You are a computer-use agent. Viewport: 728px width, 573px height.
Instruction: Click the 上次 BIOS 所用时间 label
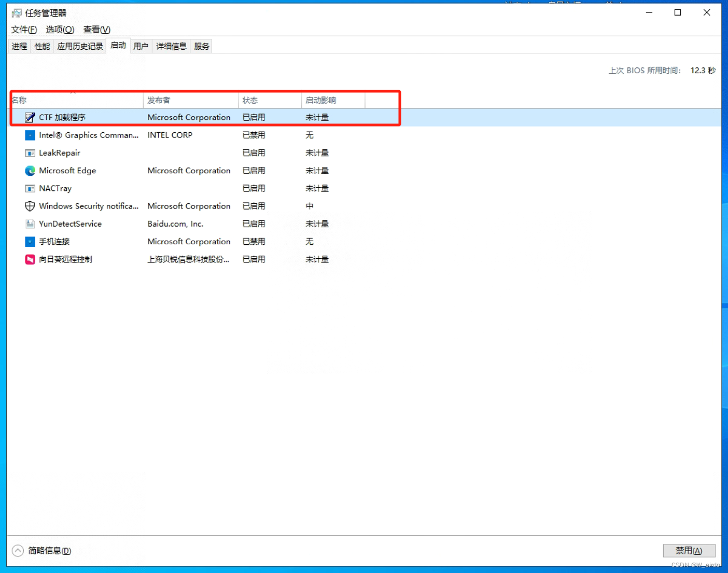(x=645, y=71)
